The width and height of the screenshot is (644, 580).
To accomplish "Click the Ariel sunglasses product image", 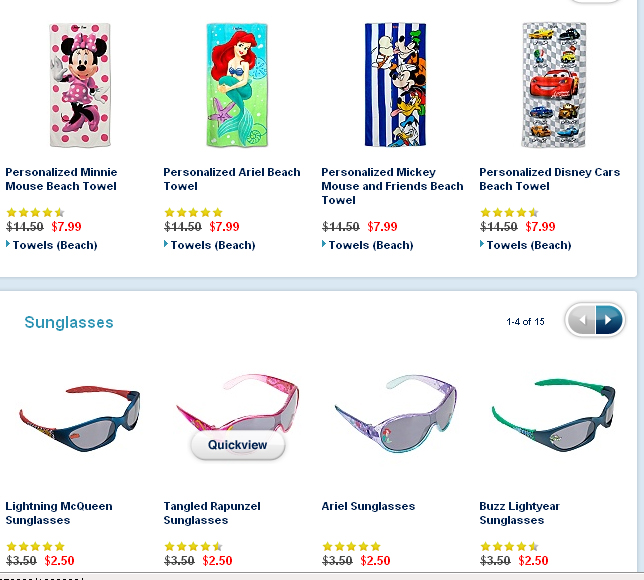I will (396, 413).
